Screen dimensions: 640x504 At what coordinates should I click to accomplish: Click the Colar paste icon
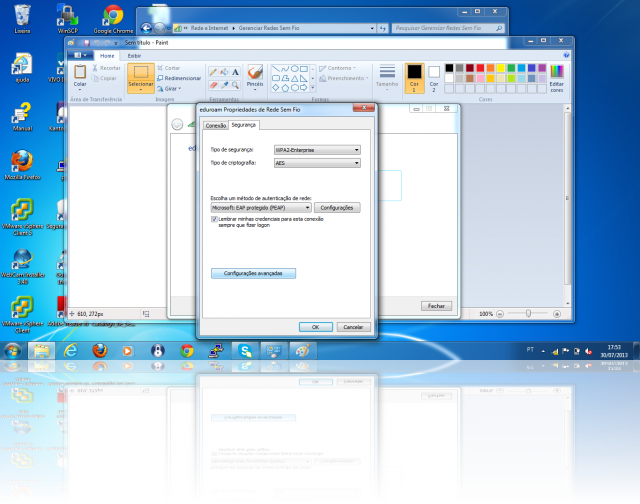click(x=80, y=72)
